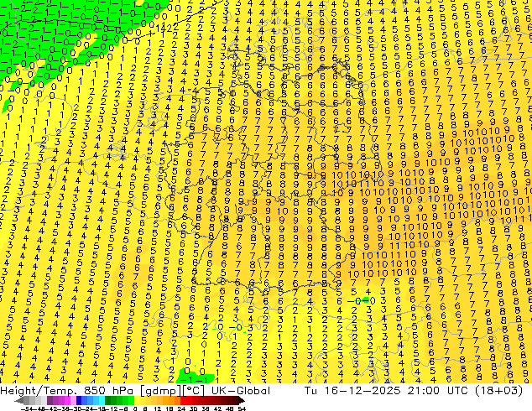
Task: Click the gray left arrow of legend
Action: coord(19,401)
